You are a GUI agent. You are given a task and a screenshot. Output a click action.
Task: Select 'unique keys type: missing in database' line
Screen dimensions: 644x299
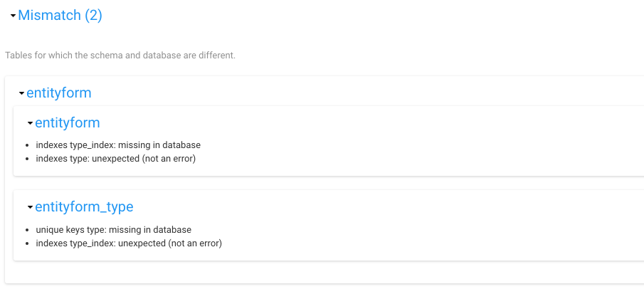(113, 230)
